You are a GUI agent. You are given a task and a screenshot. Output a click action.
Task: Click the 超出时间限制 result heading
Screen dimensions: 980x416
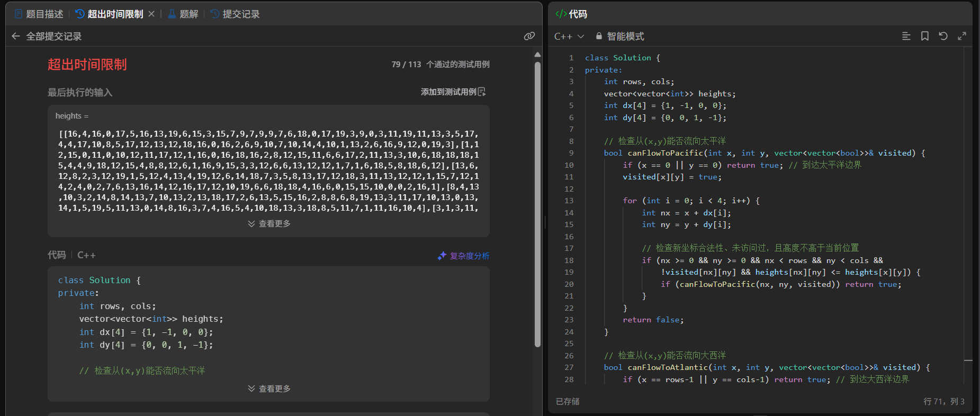coord(87,65)
